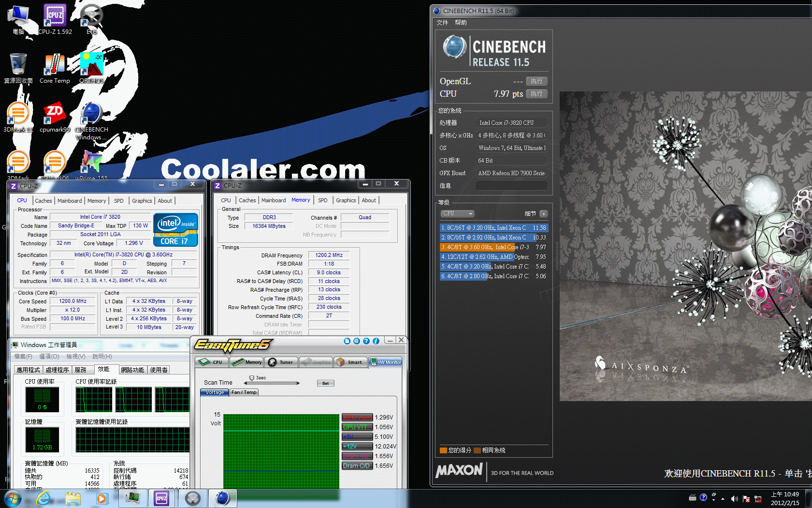812x508 pixels.
Task: Open CINEBENCH 帮助 menu
Action: [x=461, y=22]
